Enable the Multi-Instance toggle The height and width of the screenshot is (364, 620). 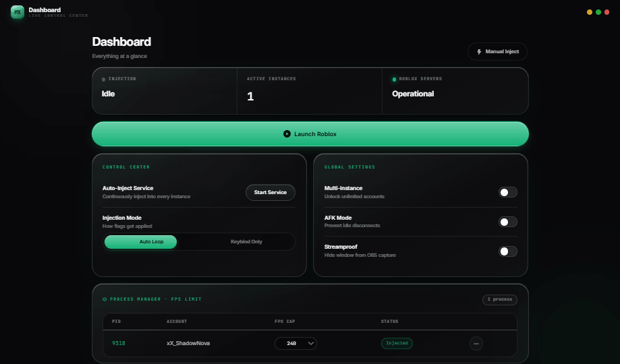click(x=508, y=192)
